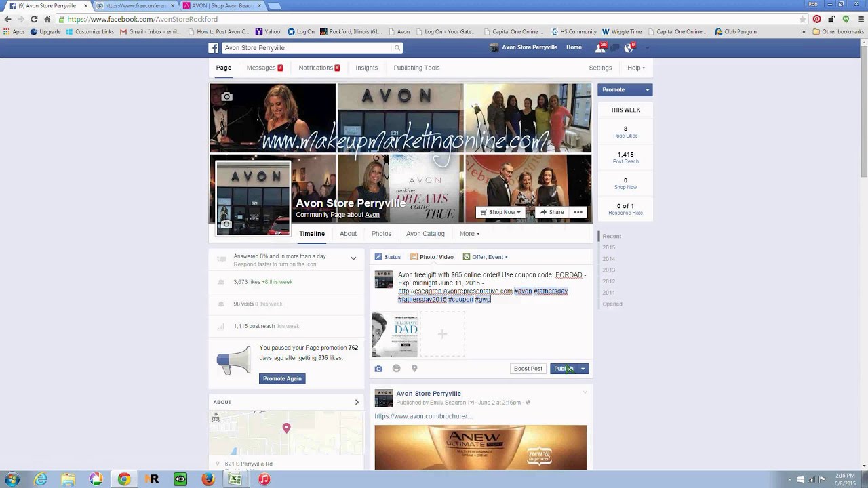Add photo using composer camera icon
This screenshot has width=868, height=488.
tap(378, 369)
